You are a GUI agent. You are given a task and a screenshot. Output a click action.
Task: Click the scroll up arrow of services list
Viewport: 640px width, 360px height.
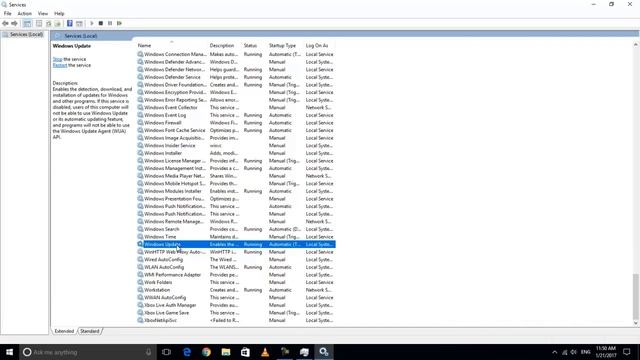click(636, 44)
